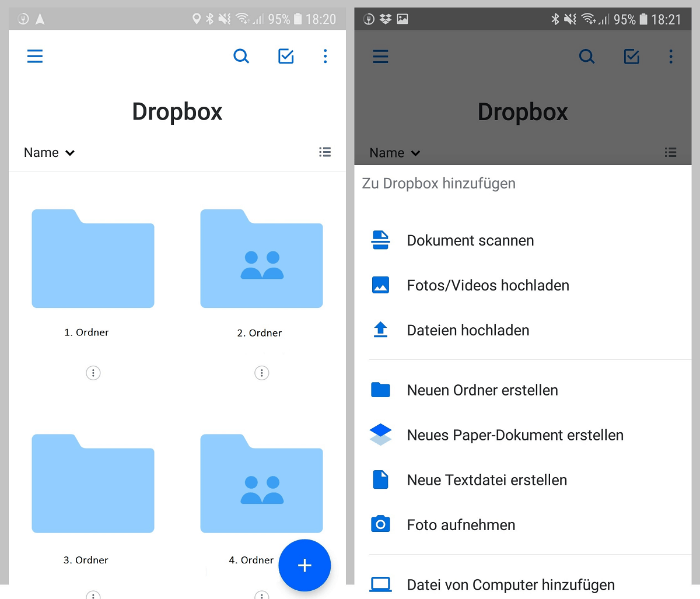Select Datei von Computer hinzufügen
Viewport: 700px width, 599px height.
pos(510,584)
